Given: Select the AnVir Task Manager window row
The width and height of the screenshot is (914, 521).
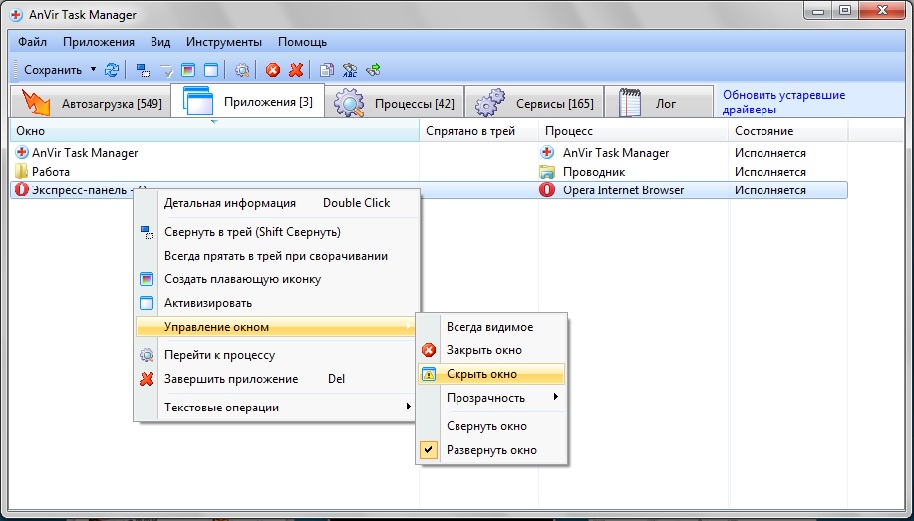Looking at the screenshot, I should (x=428, y=153).
